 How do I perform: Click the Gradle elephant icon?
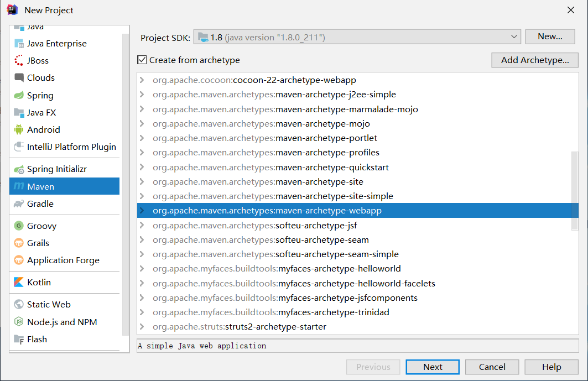[19, 203]
